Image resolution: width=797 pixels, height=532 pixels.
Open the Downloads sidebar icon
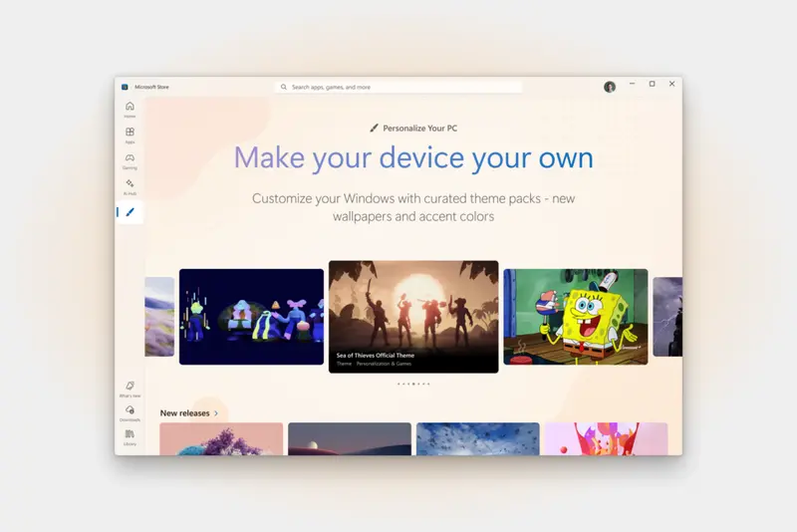click(130, 410)
